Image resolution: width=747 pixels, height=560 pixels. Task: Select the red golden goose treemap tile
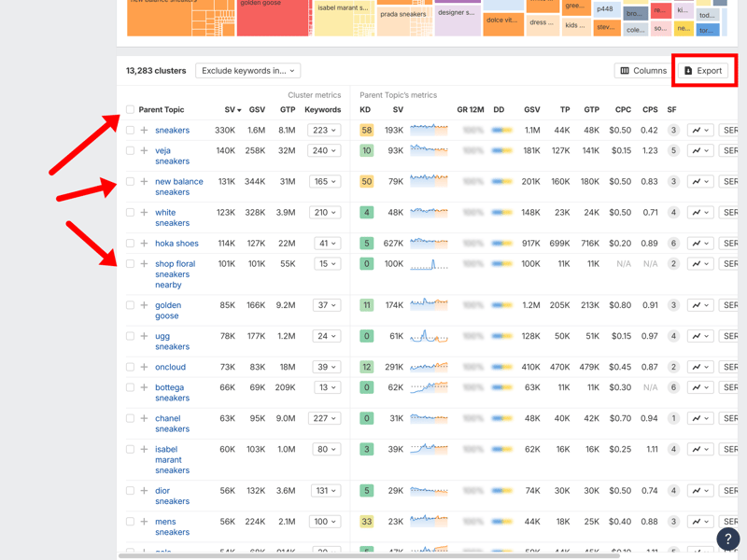click(x=274, y=18)
